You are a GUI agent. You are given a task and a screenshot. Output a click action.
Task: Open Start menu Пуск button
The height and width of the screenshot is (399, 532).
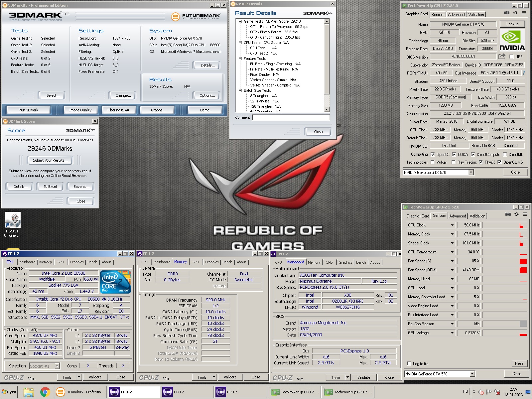pos(9,392)
